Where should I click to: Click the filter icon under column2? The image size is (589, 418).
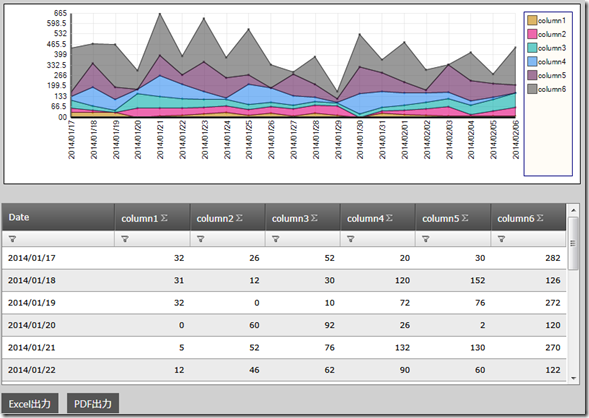(201, 239)
